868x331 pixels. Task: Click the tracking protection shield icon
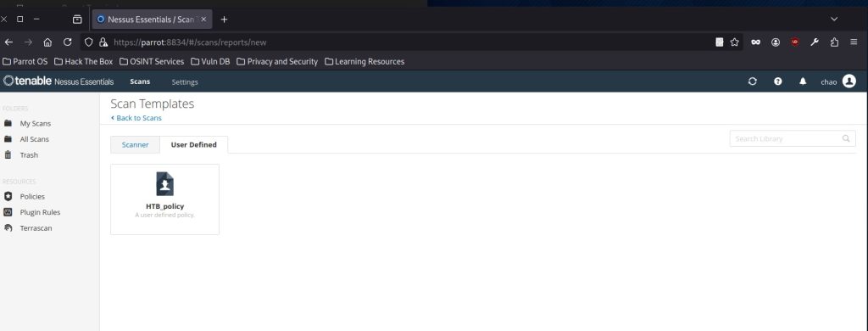coord(88,42)
